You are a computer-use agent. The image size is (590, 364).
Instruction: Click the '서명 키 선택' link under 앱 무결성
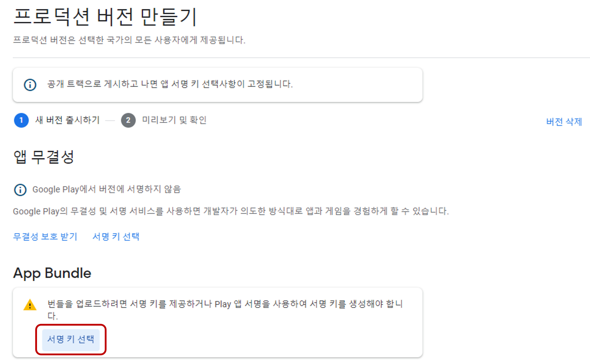(x=116, y=237)
